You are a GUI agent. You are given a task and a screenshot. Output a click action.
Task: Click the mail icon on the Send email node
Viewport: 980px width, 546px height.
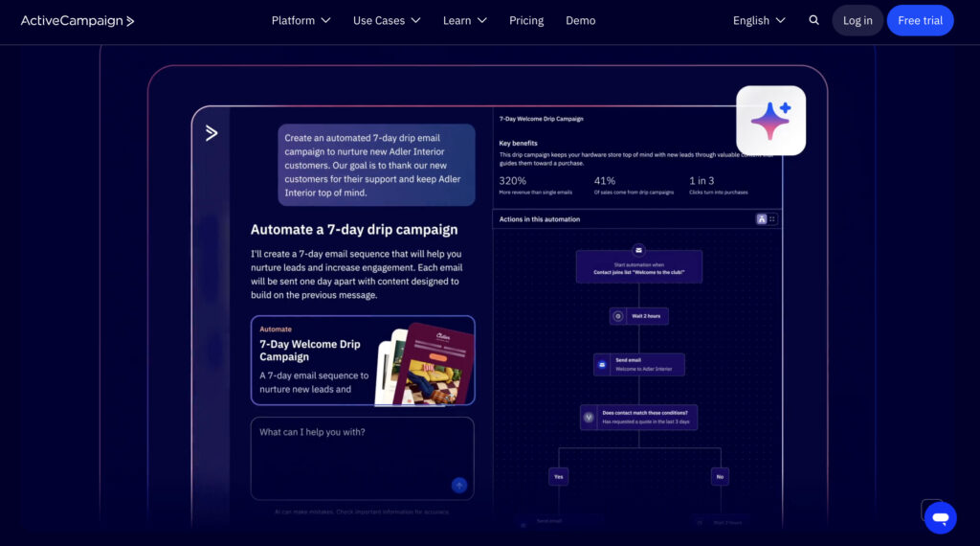point(602,365)
